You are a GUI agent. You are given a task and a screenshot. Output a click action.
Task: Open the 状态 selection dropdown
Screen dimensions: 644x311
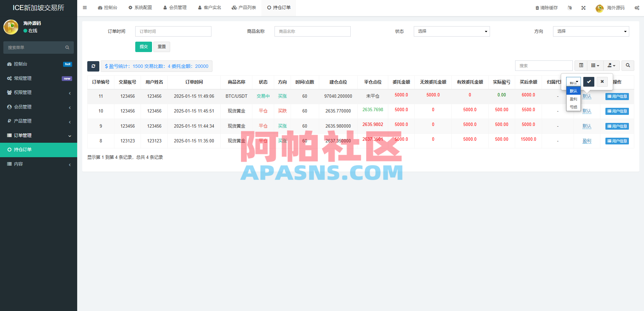click(451, 31)
